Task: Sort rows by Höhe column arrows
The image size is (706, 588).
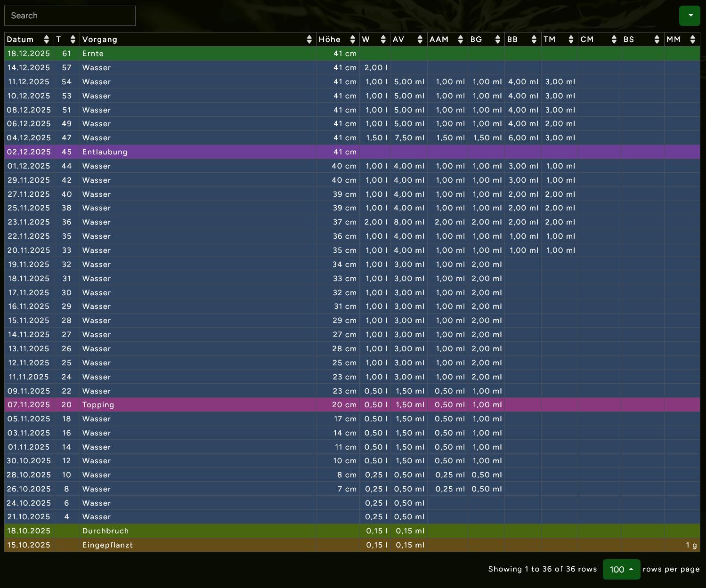Action: (x=352, y=40)
